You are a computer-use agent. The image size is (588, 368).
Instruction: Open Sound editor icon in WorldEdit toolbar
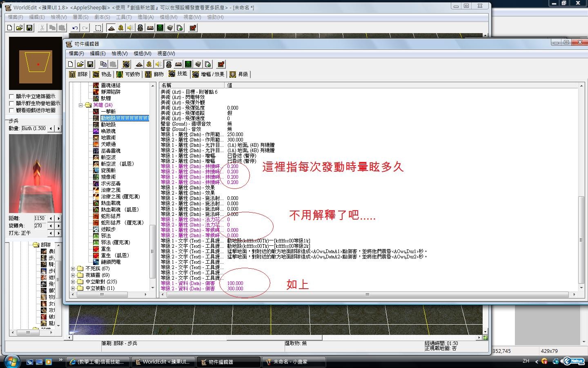tap(130, 28)
